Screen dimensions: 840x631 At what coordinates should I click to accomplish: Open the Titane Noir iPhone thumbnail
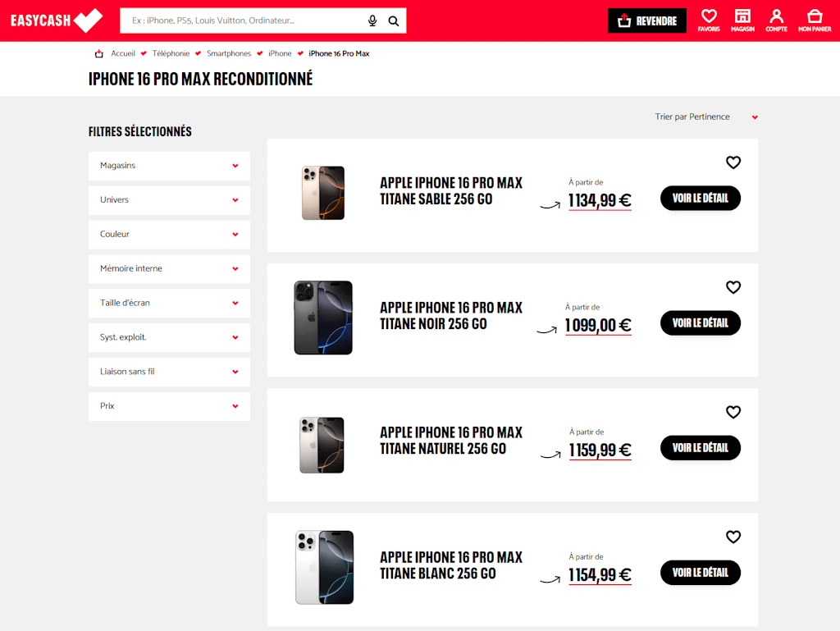(323, 318)
